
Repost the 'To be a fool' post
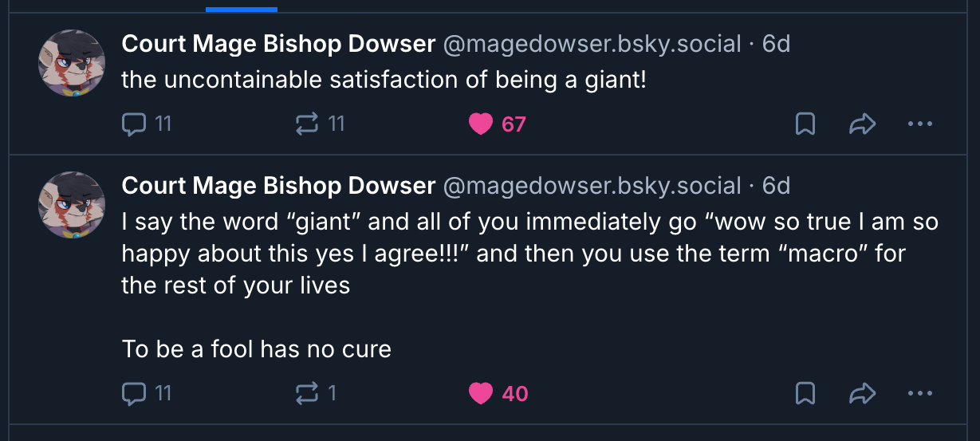[307, 393]
